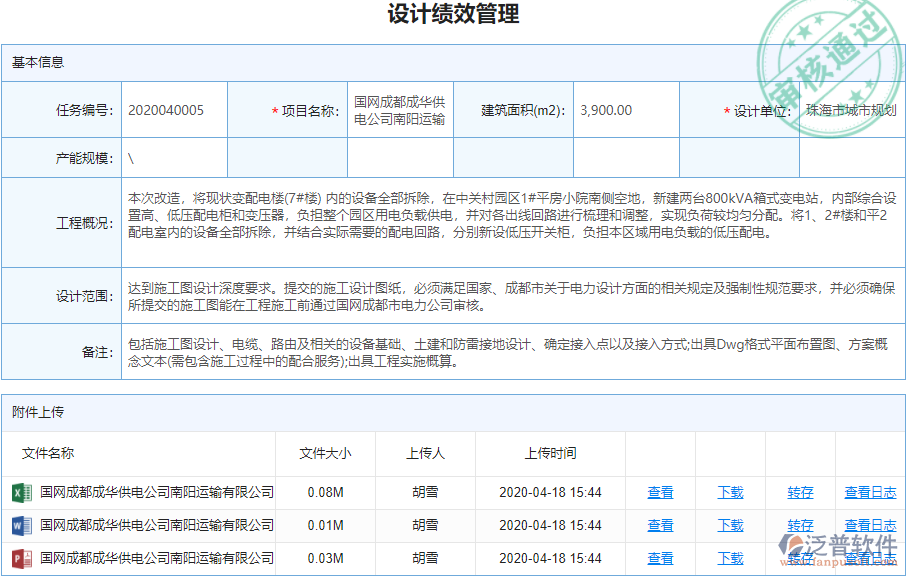This screenshot has height=578, width=908.
Task: Click the 上传时间 column header
Action: [549, 453]
